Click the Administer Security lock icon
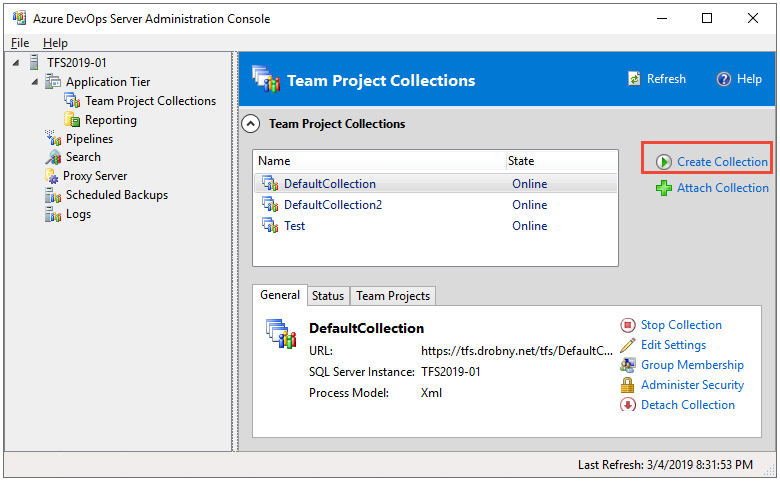This screenshot has height=481, width=780. pos(628,385)
